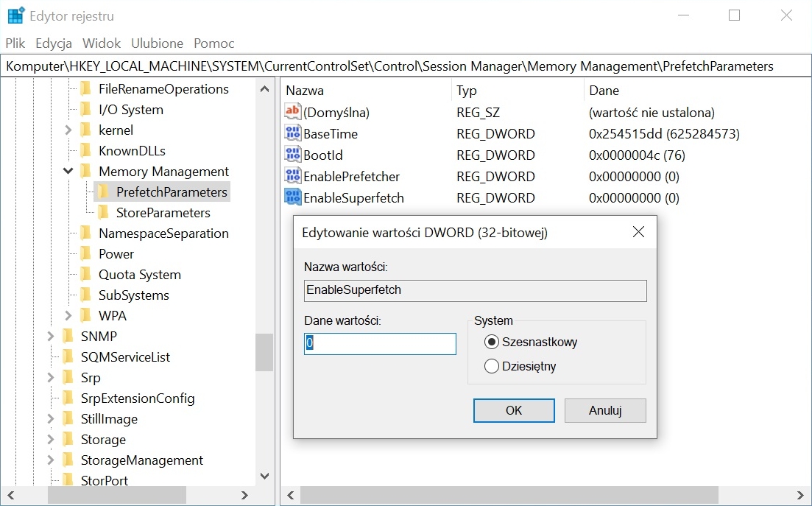Screen dimensions: 812x506
Task: Select the Szesnastkowy radio button
Action: pyautogui.click(x=492, y=342)
